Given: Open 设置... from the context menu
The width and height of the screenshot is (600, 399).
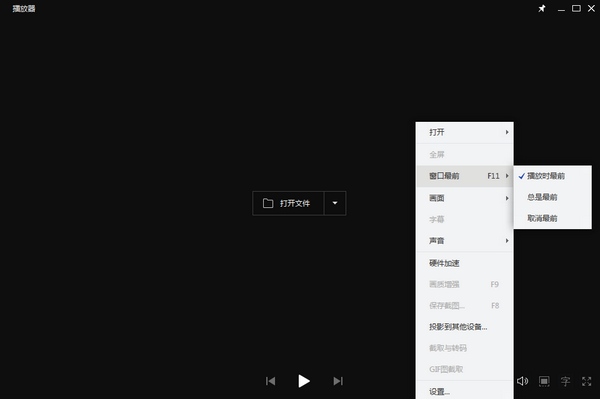Looking at the screenshot, I should [465, 391].
